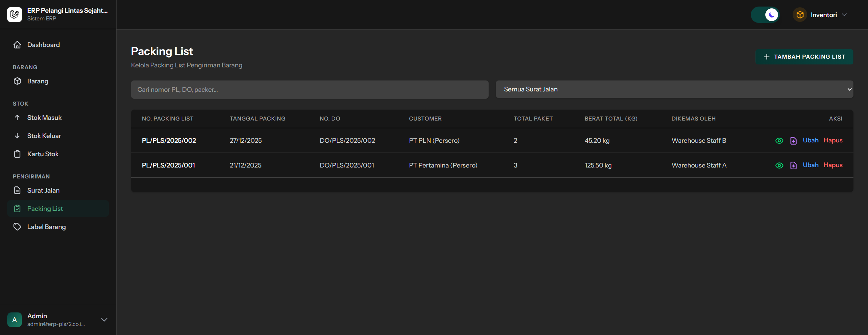Screen dimensions: 868x335
Task: Download document icon for PL/PLS/2025/002 row
Action: pyautogui.click(x=793, y=141)
